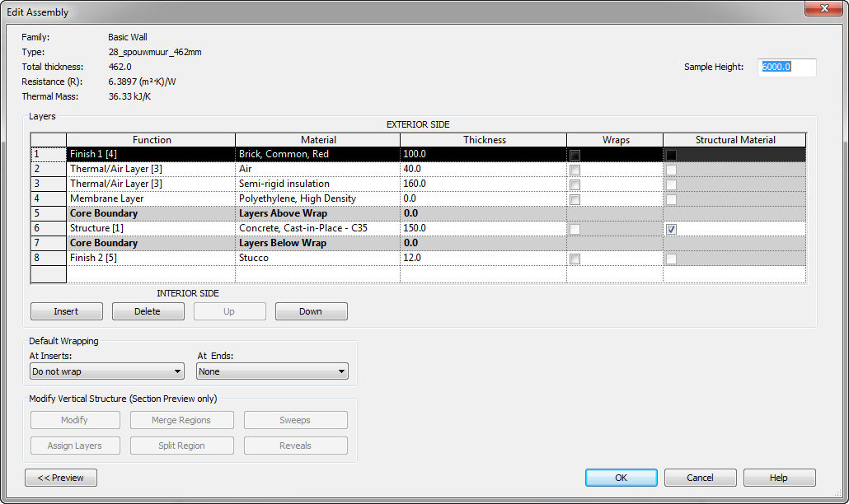The image size is (849, 504).
Task: Insert a new wall layer
Action: [66, 311]
